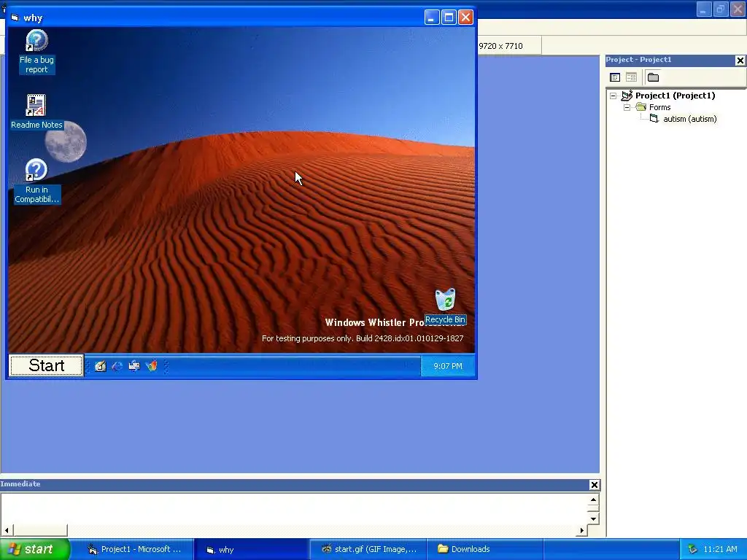Select the Forms folder in project tree

click(x=659, y=107)
